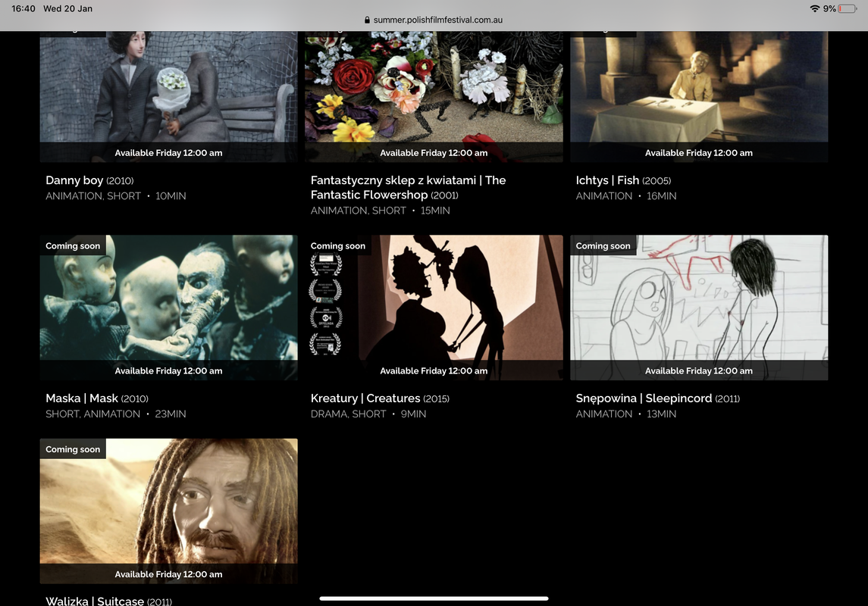
Task: Click availability banner on Danny boy card
Action: 168,152
